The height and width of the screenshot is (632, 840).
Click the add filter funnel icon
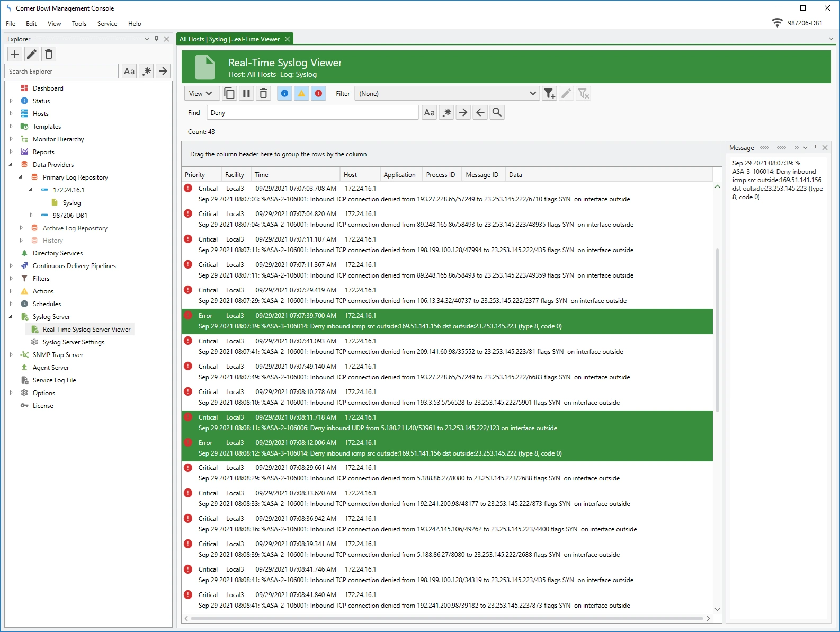point(549,94)
